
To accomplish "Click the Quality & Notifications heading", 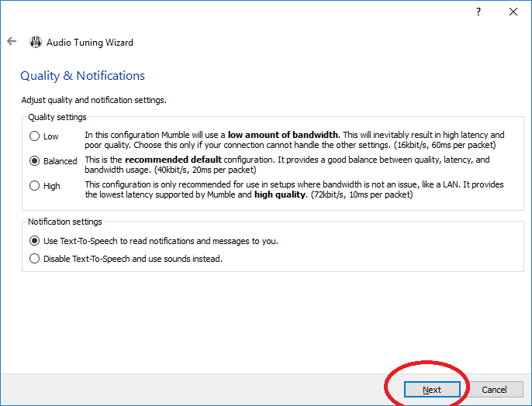I will pyautogui.click(x=82, y=76).
